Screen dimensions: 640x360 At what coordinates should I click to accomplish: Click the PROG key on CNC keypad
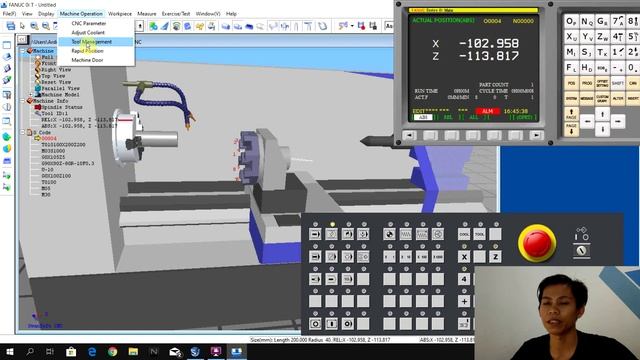click(587, 83)
